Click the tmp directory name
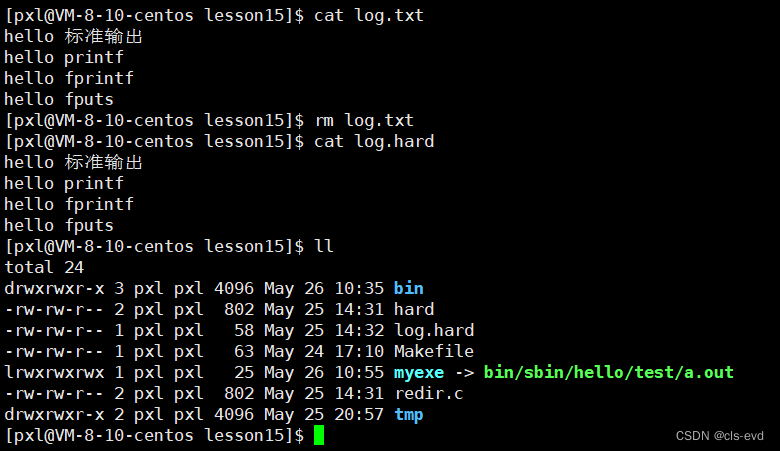 (408, 415)
